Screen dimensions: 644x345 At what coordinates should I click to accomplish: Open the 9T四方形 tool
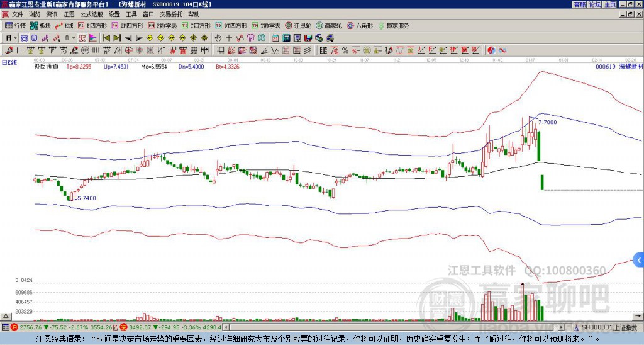click(x=231, y=25)
